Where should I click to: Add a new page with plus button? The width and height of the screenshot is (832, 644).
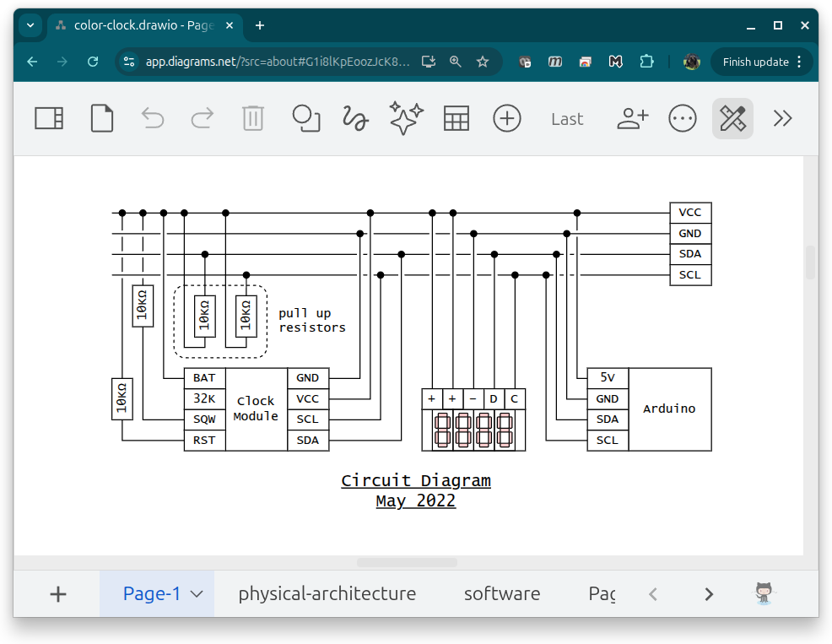58,594
